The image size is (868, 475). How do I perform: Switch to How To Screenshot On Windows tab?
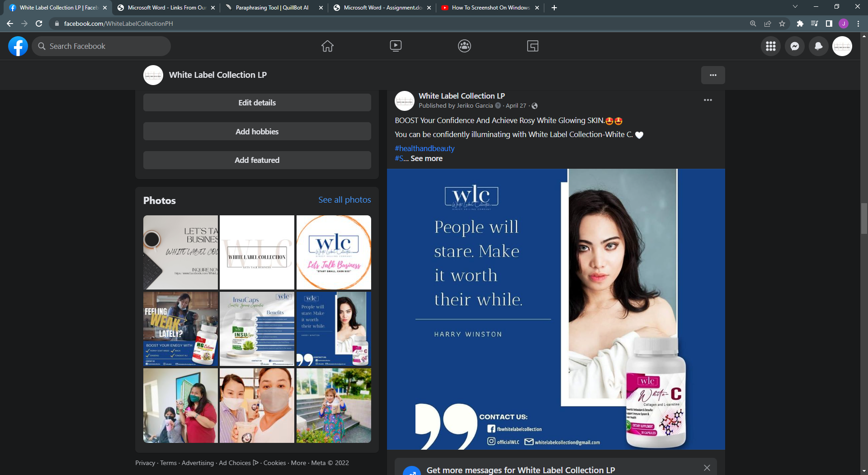[491, 8]
